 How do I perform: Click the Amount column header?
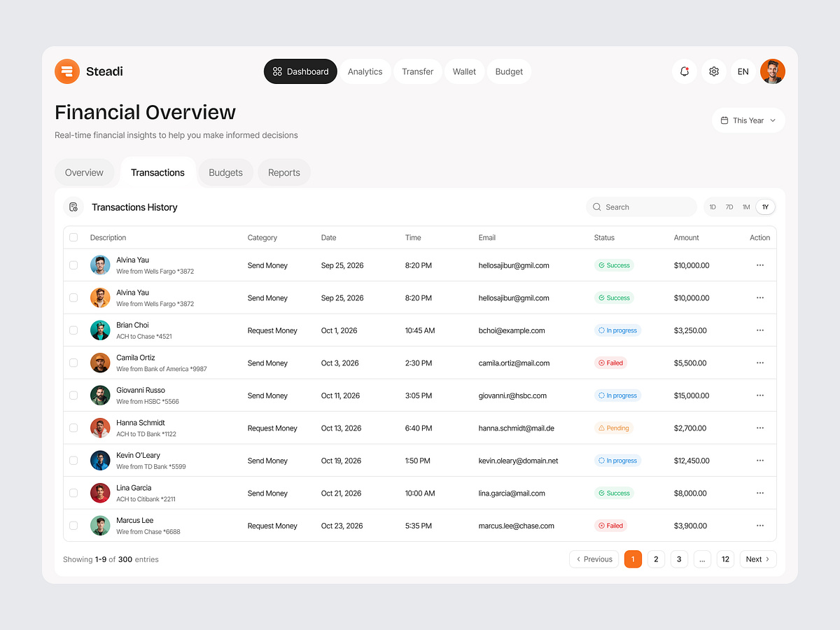(687, 237)
